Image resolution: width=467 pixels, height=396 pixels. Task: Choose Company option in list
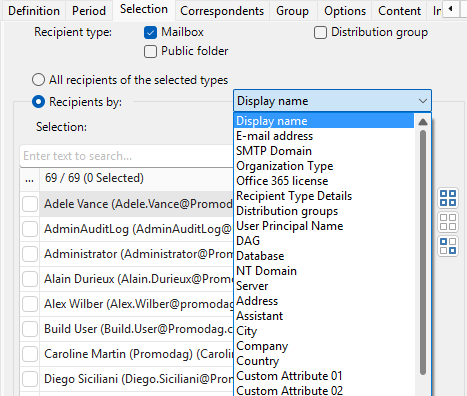click(324, 346)
